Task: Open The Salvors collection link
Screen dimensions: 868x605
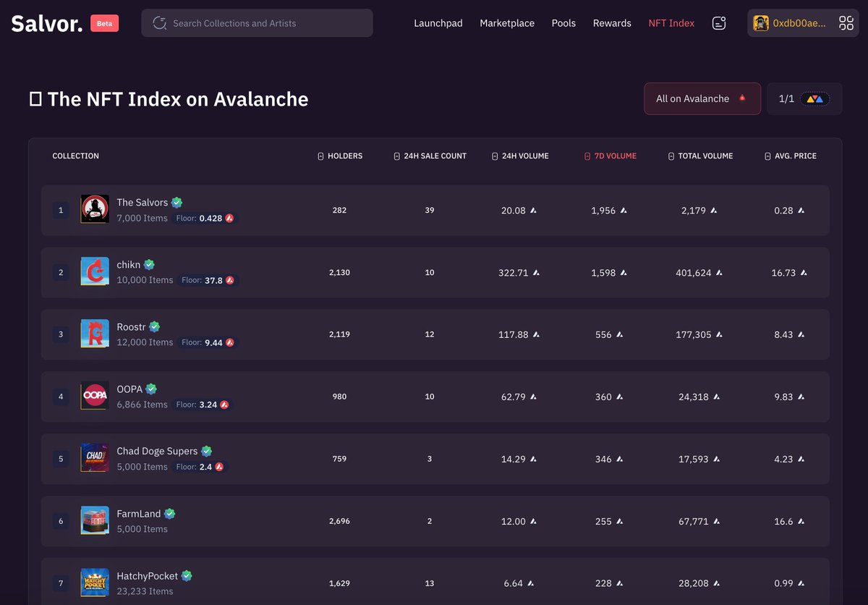Action: coord(142,203)
